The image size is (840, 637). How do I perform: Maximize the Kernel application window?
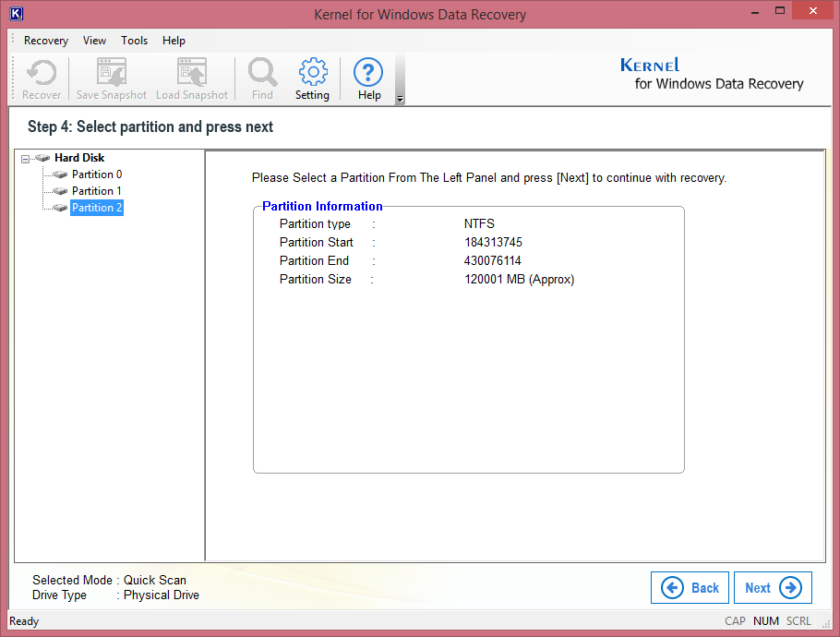(779, 11)
